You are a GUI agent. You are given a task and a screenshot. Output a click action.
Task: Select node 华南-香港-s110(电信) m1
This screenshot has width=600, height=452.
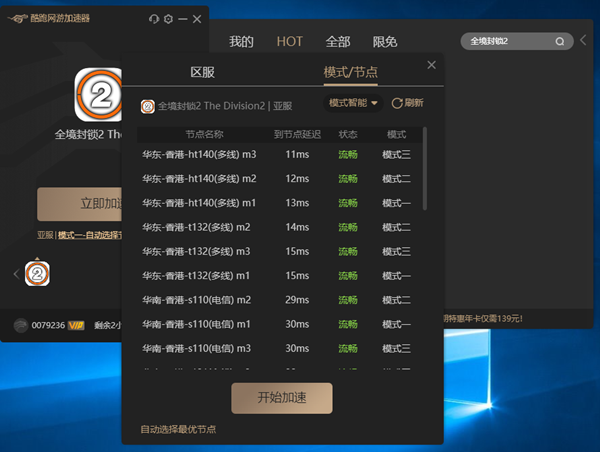(x=279, y=324)
